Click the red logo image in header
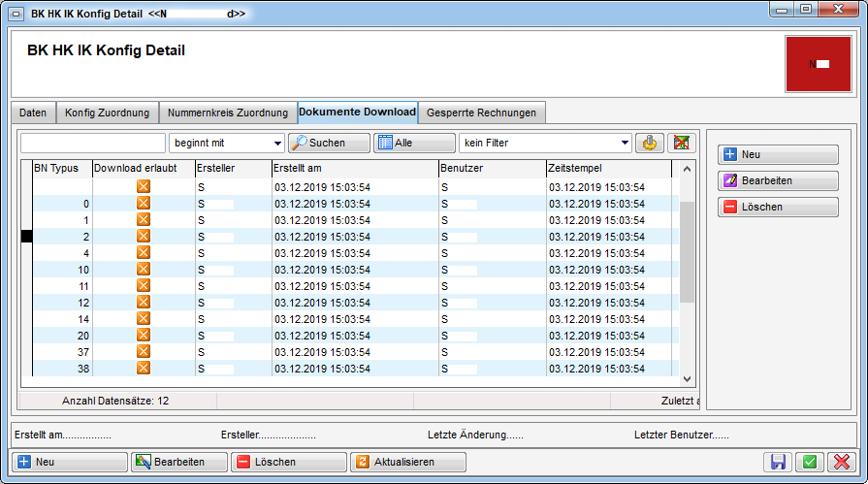Image resolution: width=868 pixels, height=484 pixels. (x=819, y=64)
